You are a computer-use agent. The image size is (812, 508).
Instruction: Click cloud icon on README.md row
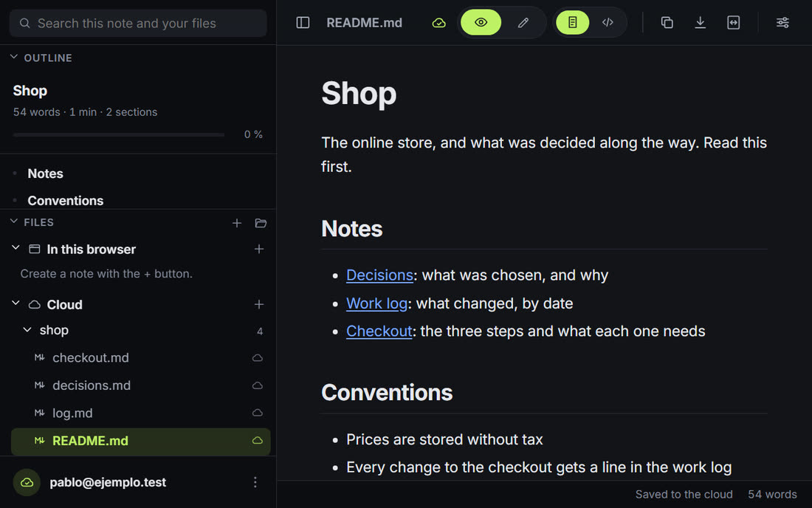coord(258,441)
